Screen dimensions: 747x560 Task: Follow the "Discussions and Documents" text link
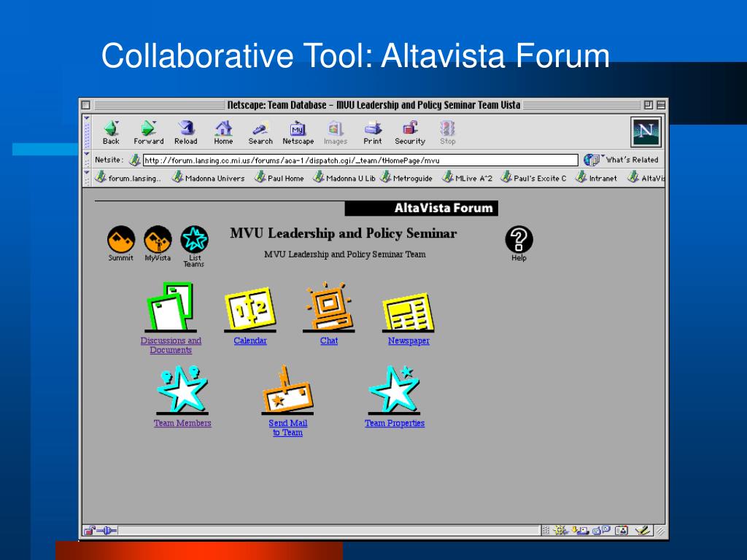coord(171,345)
